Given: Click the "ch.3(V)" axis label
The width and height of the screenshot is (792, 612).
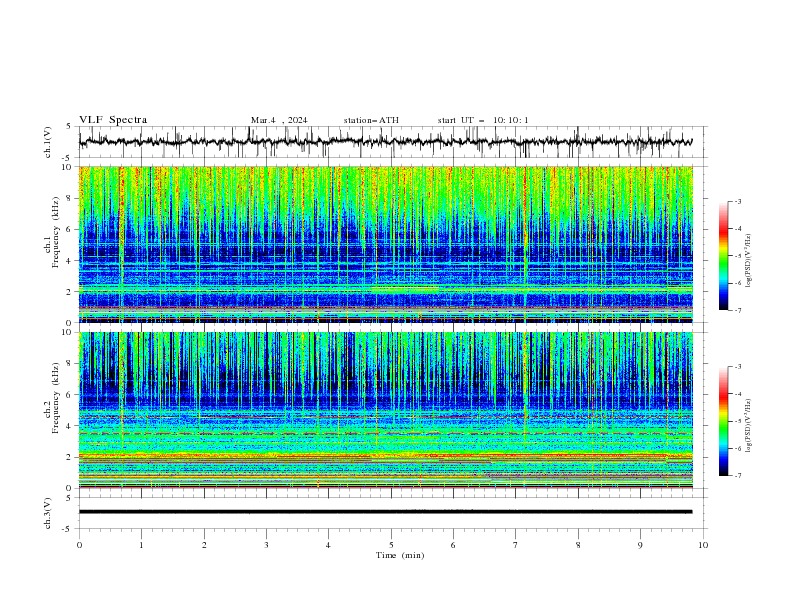Looking at the screenshot, I should click(x=48, y=513).
